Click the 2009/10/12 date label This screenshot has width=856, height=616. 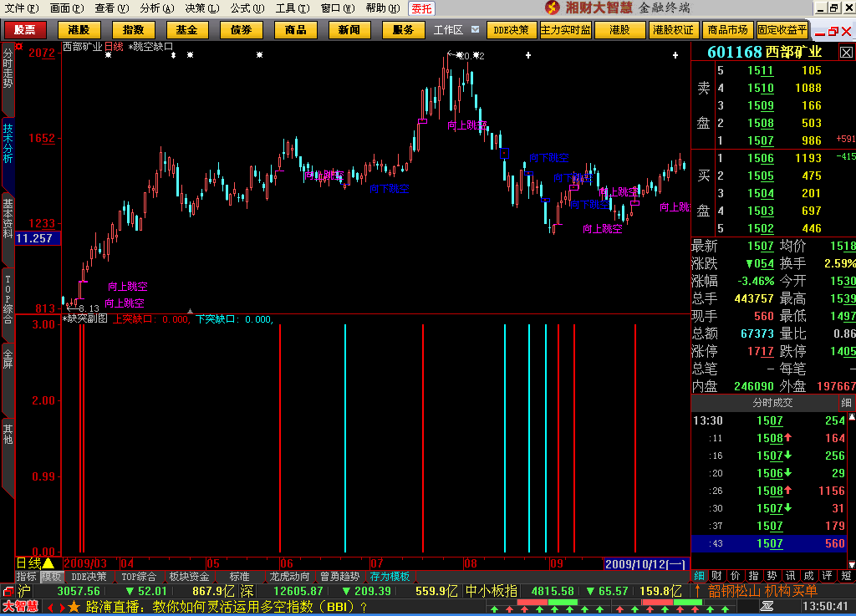646,563
